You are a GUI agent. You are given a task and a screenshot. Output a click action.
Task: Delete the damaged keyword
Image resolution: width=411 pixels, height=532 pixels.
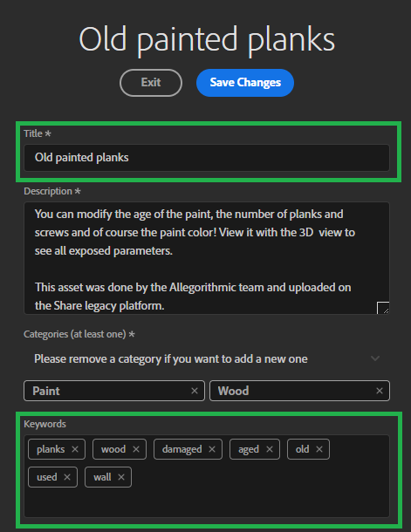(x=212, y=449)
